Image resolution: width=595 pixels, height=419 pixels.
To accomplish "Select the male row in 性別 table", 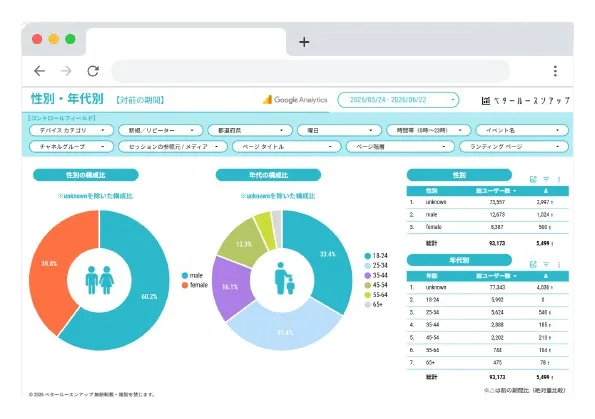I will [x=487, y=214].
